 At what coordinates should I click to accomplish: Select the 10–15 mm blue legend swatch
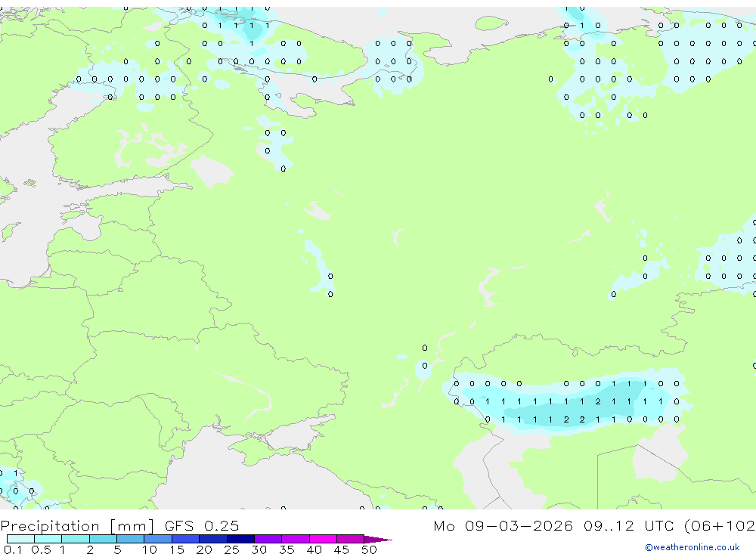click(x=158, y=539)
